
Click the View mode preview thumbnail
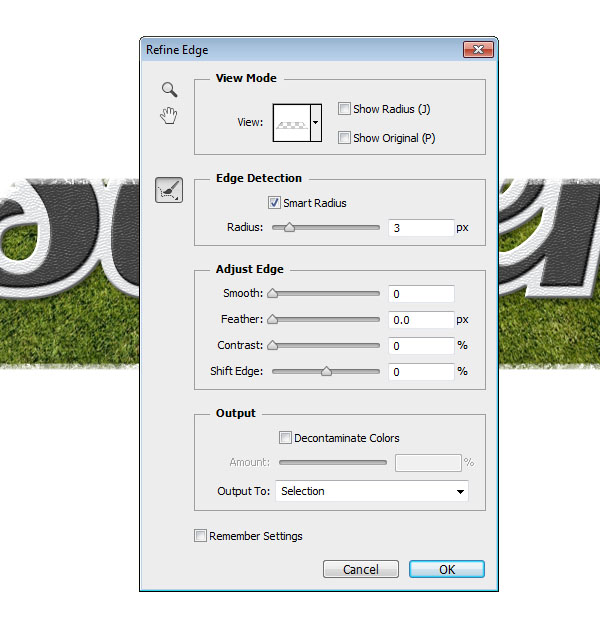(x=292, y=123)
